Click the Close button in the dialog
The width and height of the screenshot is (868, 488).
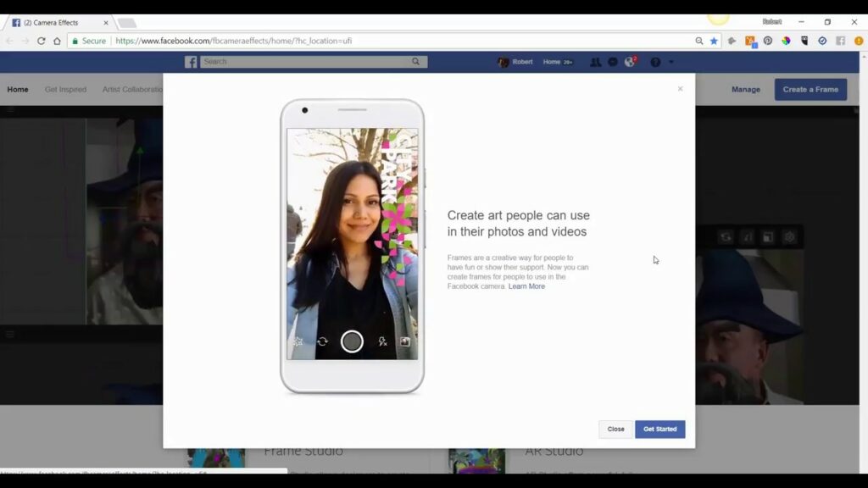tap(615, 429)
